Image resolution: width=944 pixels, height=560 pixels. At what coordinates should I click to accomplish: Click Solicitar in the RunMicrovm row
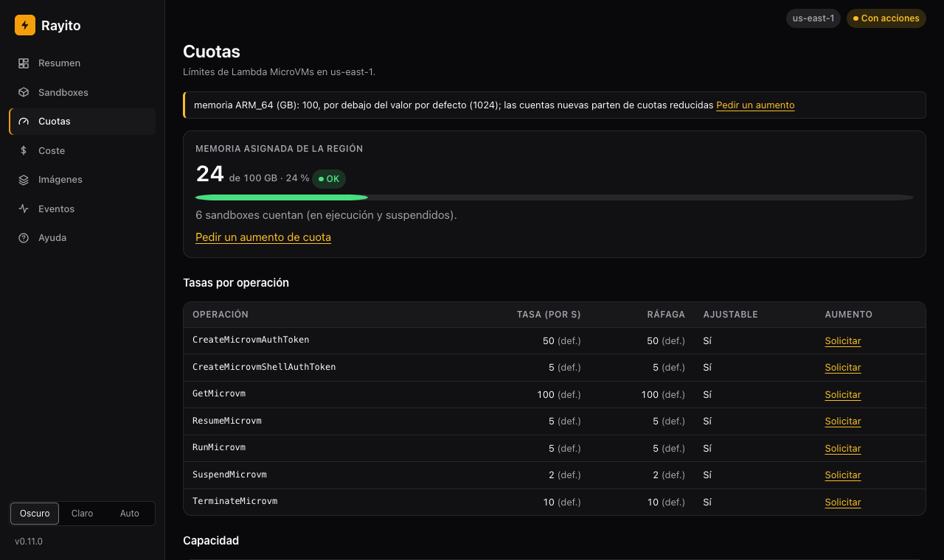tap(843, 449)
